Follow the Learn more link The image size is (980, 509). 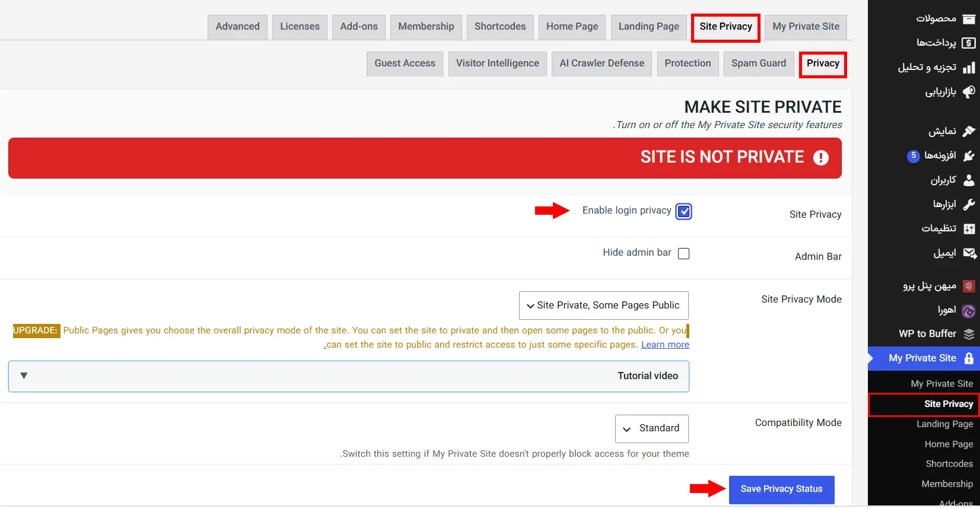665,345
